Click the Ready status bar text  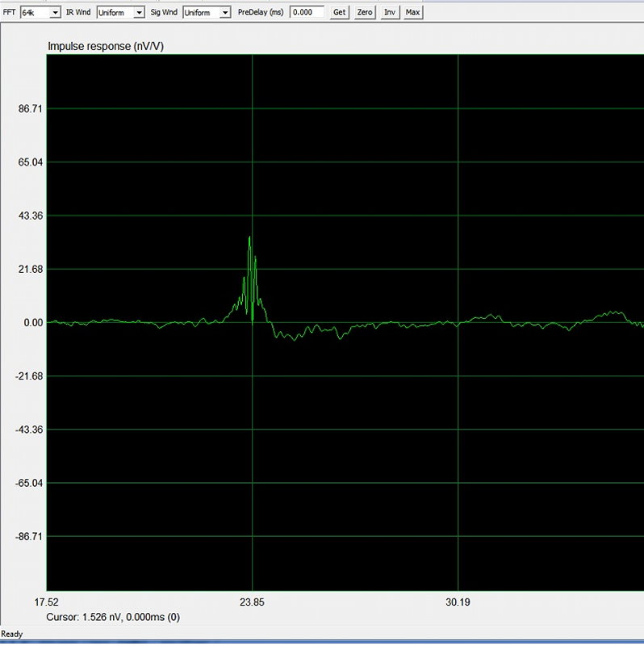click(13, 635)
